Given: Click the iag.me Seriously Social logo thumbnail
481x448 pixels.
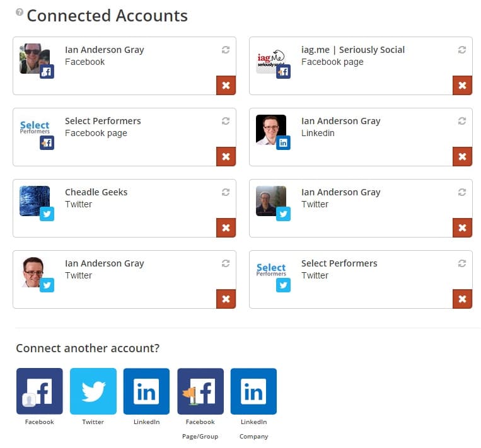Looking at the screenshot, I should coord(271,59).
